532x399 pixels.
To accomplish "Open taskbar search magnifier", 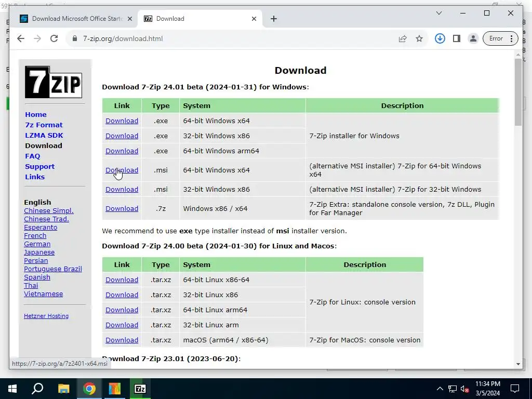I will [37, 389].
